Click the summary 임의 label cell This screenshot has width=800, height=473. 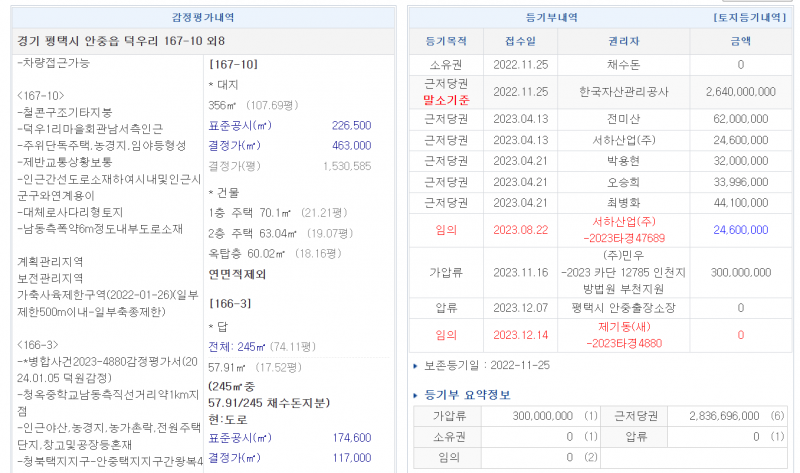click(447, 458)
